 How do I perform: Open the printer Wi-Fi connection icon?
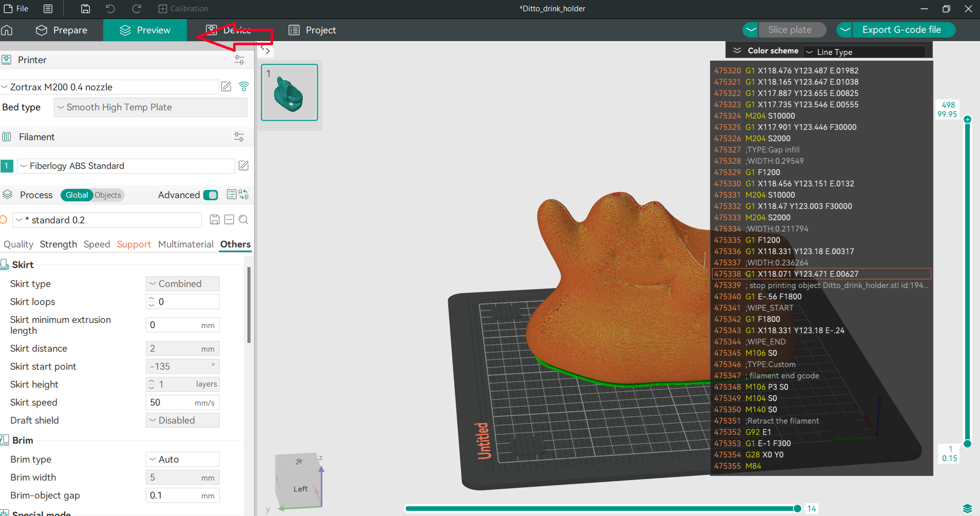coord(244,87)
